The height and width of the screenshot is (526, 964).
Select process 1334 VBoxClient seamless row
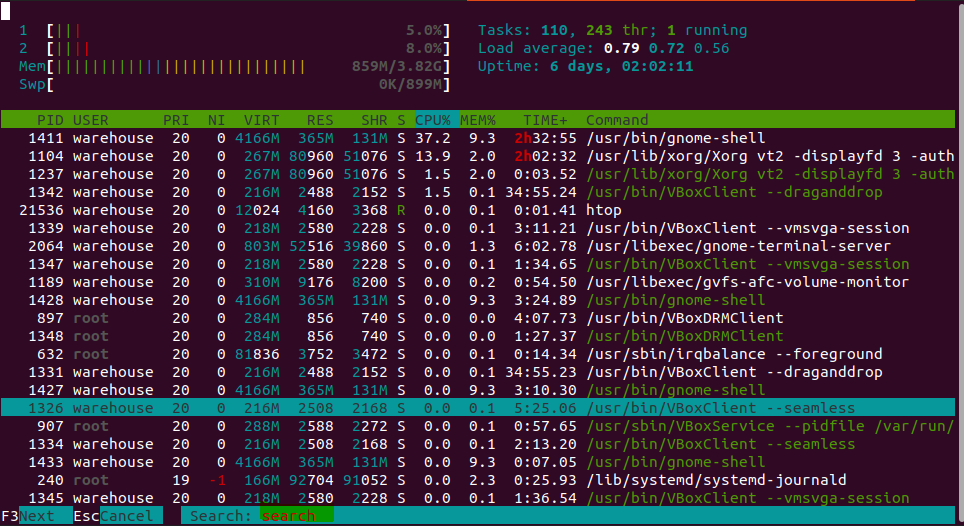point(478,444)
